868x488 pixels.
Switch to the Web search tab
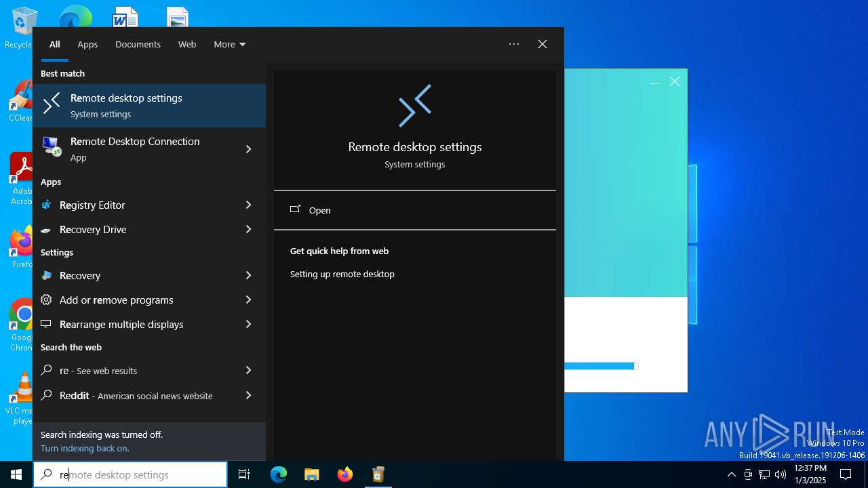(x=187, y=44)
